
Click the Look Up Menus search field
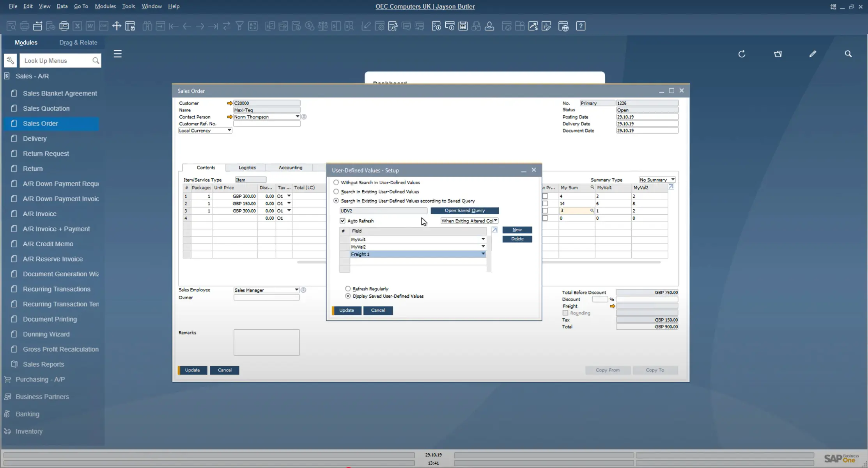point(57,61)
